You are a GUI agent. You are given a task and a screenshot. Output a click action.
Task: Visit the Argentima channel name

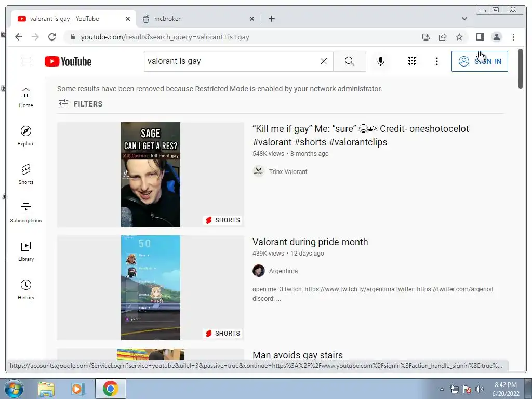(283, 271)
